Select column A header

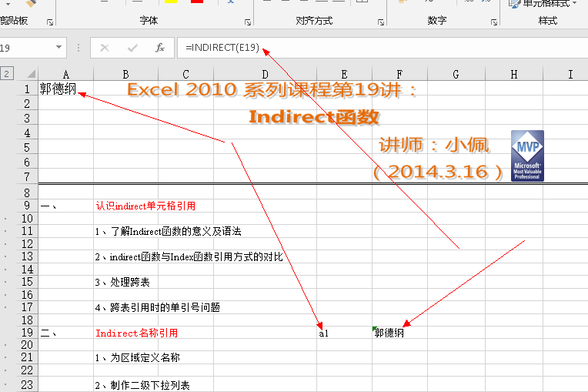coord(65,74)
